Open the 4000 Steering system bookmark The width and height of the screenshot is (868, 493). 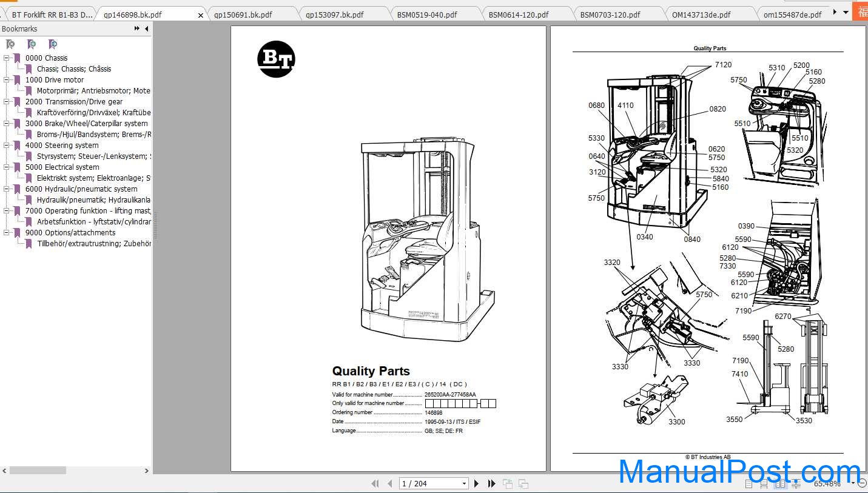point(62,146)
